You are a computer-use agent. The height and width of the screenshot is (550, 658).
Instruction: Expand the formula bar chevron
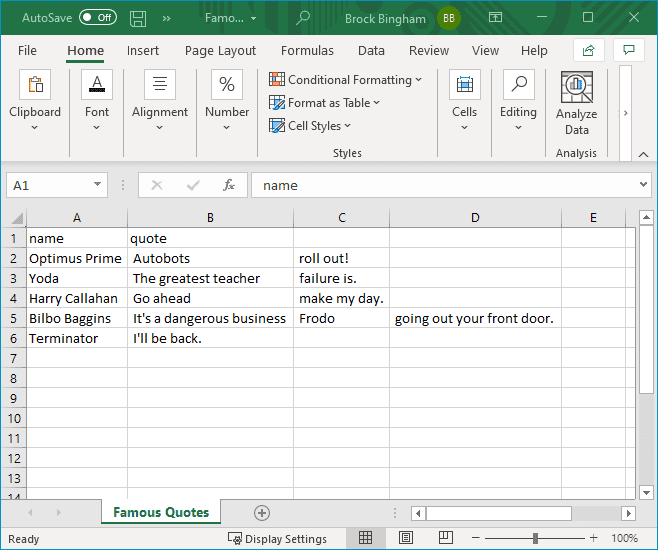point(643,185)
